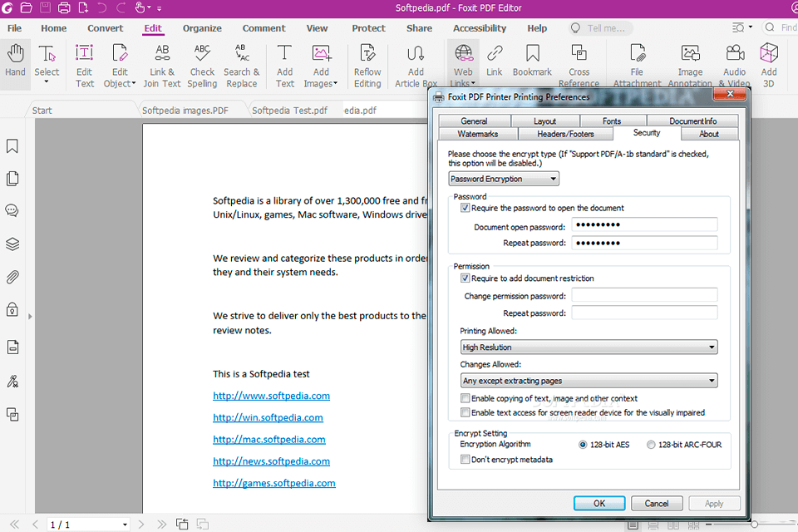Choose the Add 3D tool

tap(769, 66)
